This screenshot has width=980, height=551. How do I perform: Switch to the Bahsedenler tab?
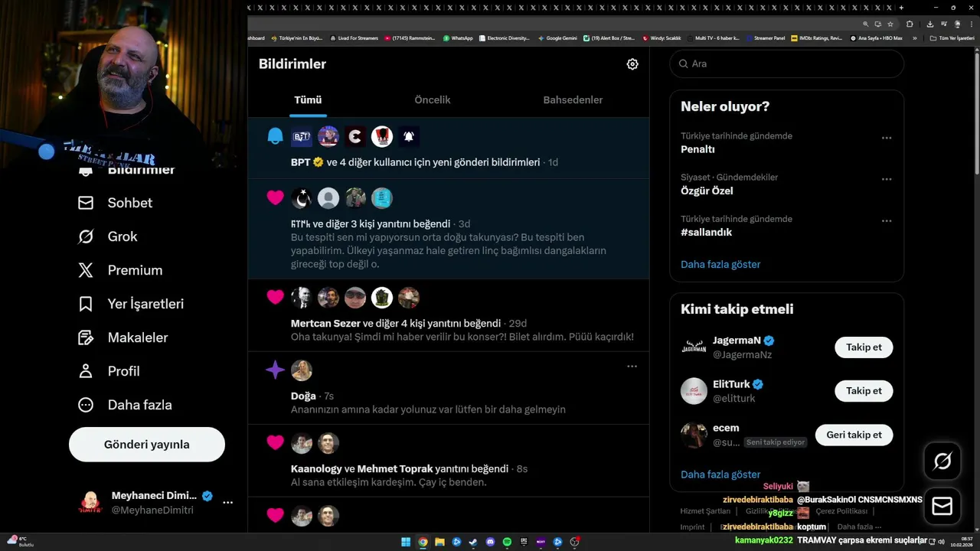[x=573, y=100]
